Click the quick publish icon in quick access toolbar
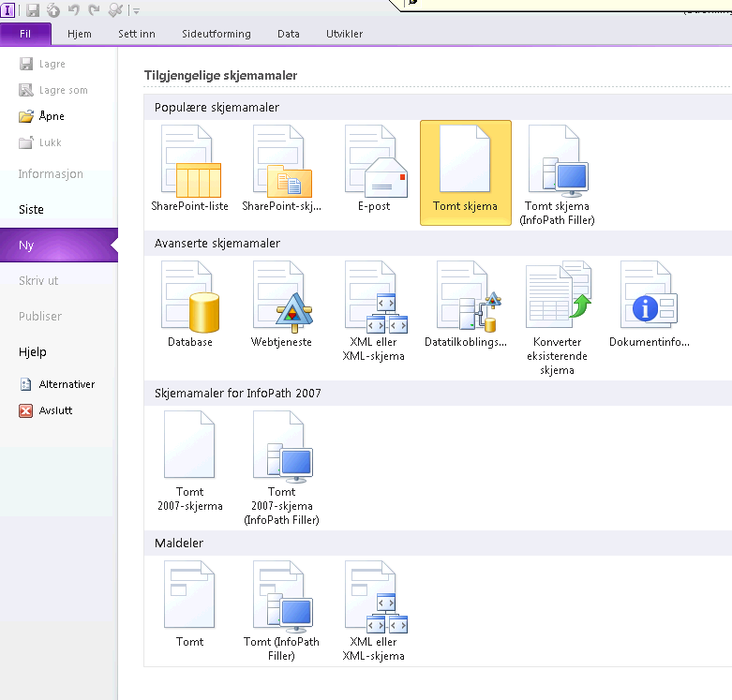Viewport: 732px width, 700px height. coord(53,9)
